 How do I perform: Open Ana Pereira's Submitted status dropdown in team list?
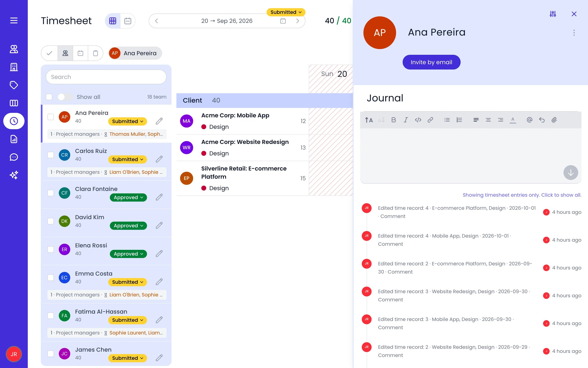(x=128, y=121)
